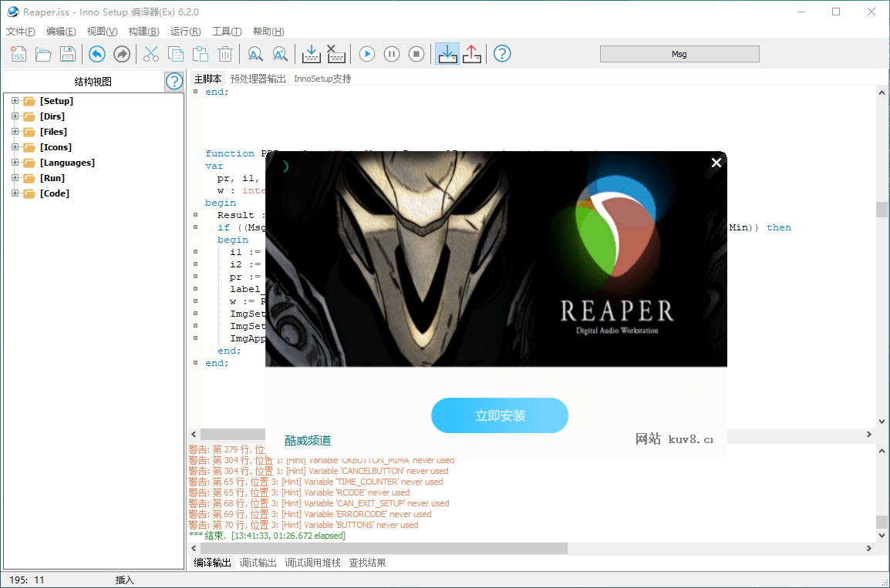Switch to 预处理器输出 tab

(x=258, y=79)
